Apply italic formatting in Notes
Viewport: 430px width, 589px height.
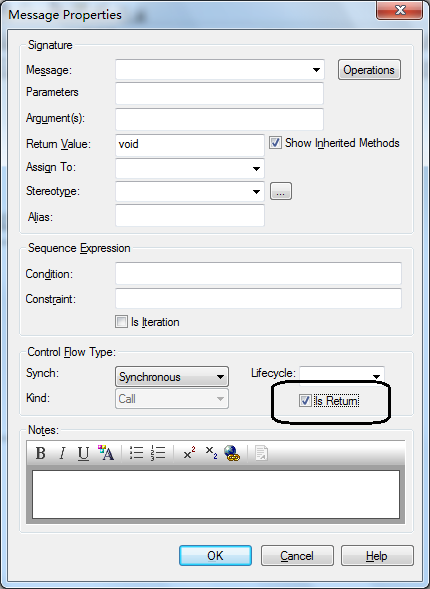point(62,453)
